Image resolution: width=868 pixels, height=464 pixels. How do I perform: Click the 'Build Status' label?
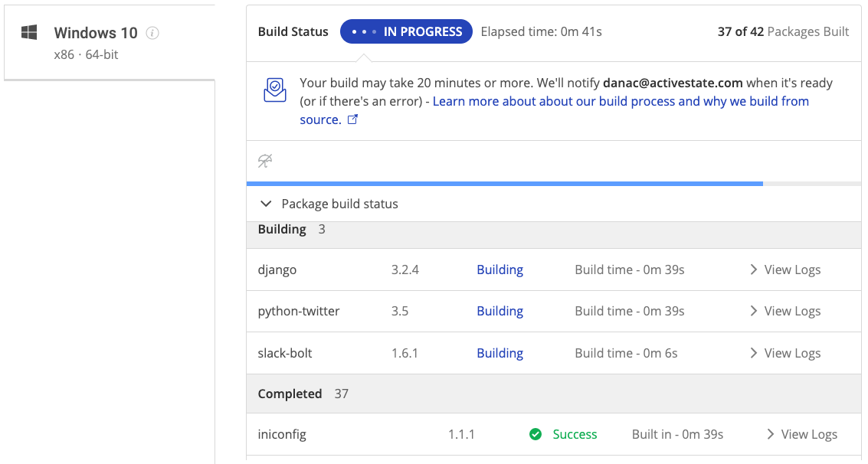coord(293,32)
